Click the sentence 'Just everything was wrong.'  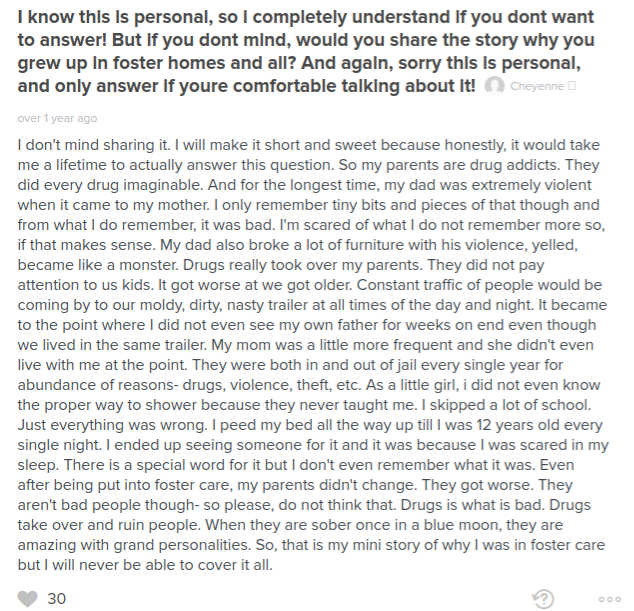tap(112, 425)
